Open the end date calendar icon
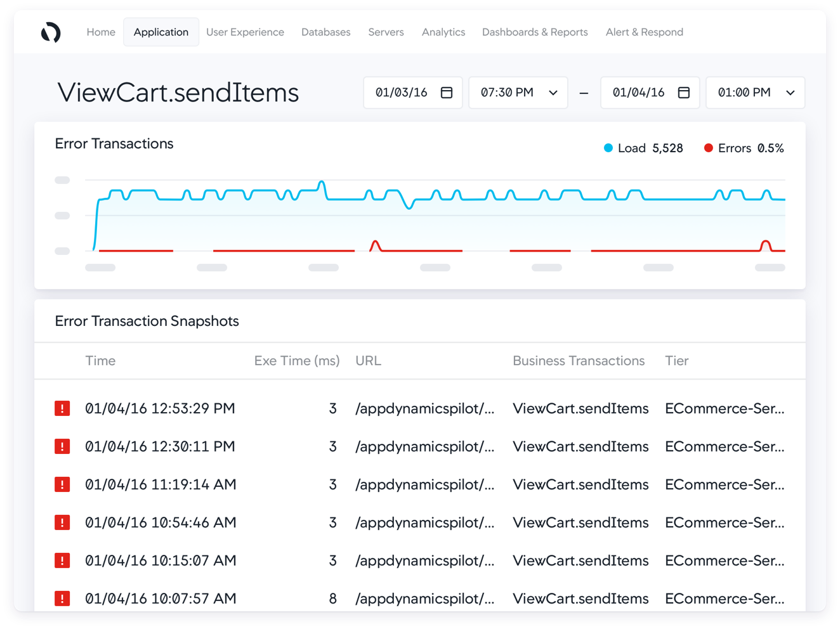Screen dimensions: 840x629 coord(684,93)
